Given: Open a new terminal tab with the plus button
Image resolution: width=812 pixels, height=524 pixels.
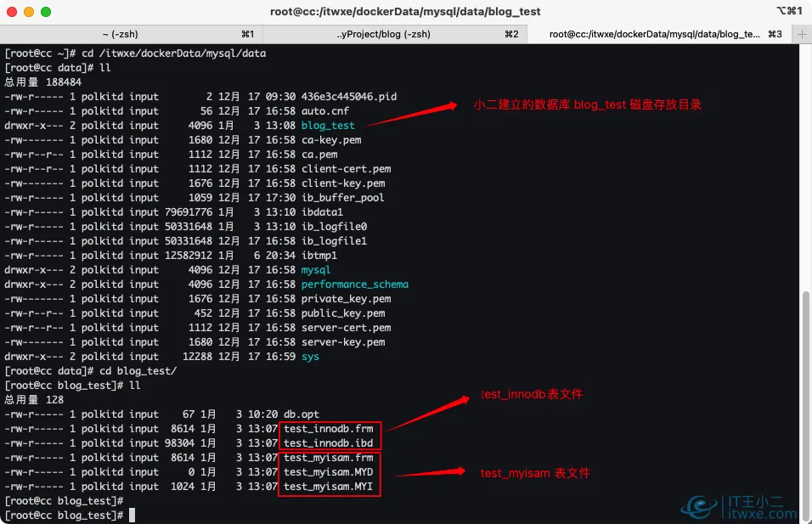Looking at the screenshot, I should point(802,33).
